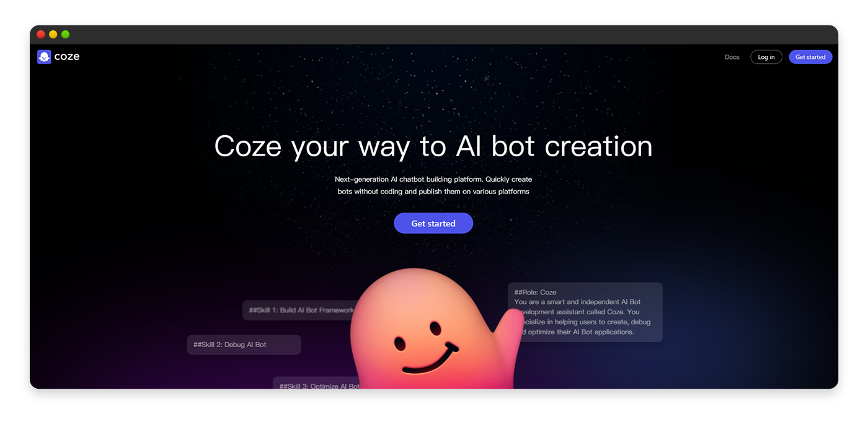Click the red close window button

41,35
